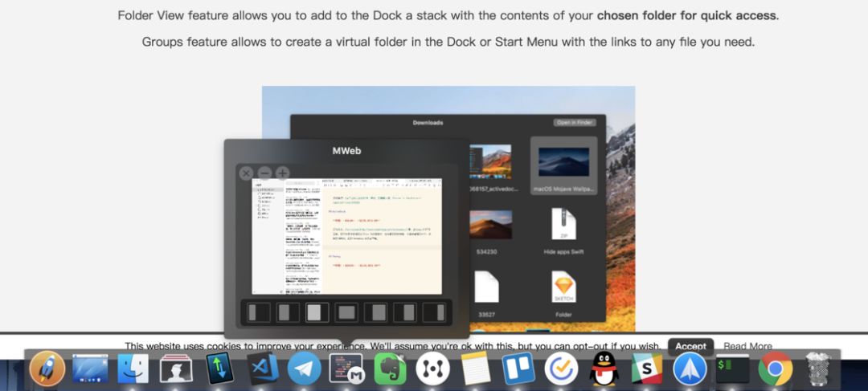Open the yellow Notes app in Dock
The width and height of the screenshot is (868, 391).
(x=476, y=369)
